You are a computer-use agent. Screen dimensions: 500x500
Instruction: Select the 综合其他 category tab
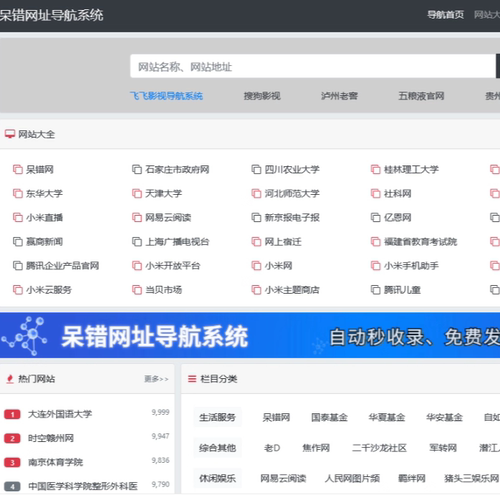[x=217, y=448]
